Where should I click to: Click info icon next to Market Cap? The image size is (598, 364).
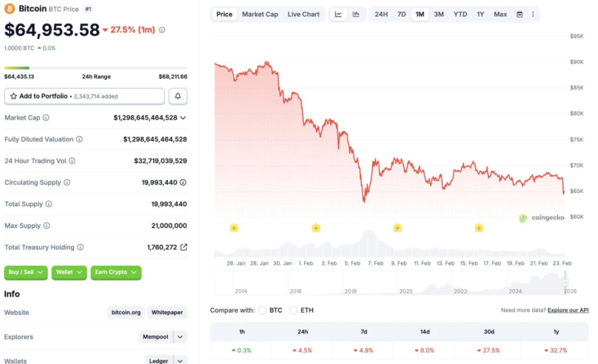point(46,118)
